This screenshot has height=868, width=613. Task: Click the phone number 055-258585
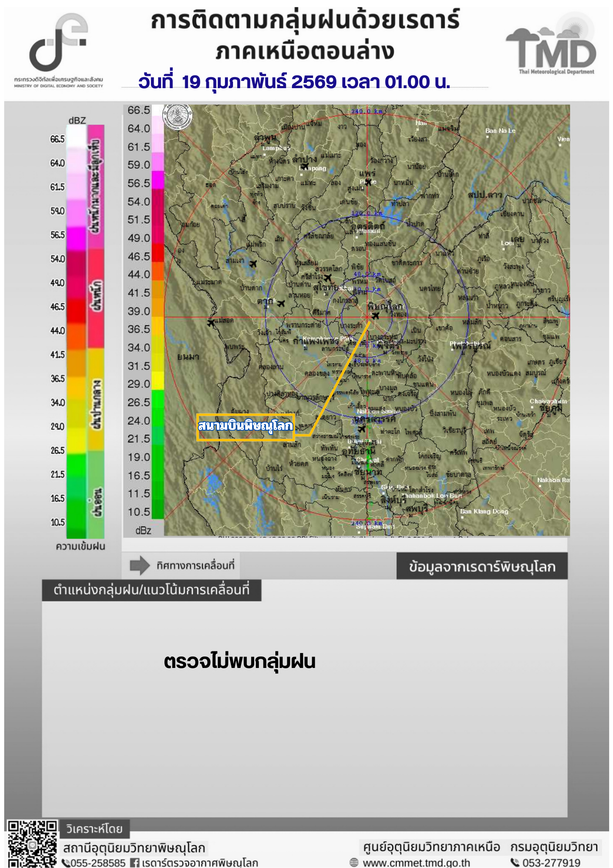coord(97,862)
